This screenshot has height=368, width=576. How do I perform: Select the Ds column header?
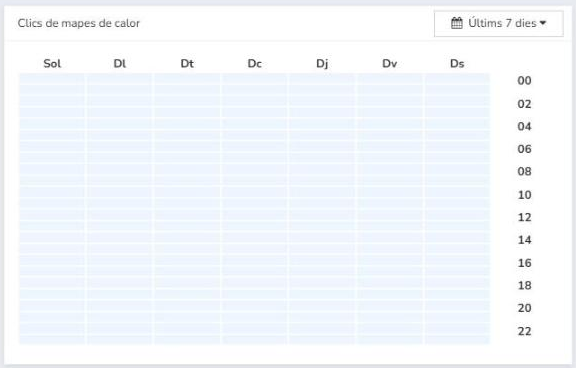click(x=457, y=64)
